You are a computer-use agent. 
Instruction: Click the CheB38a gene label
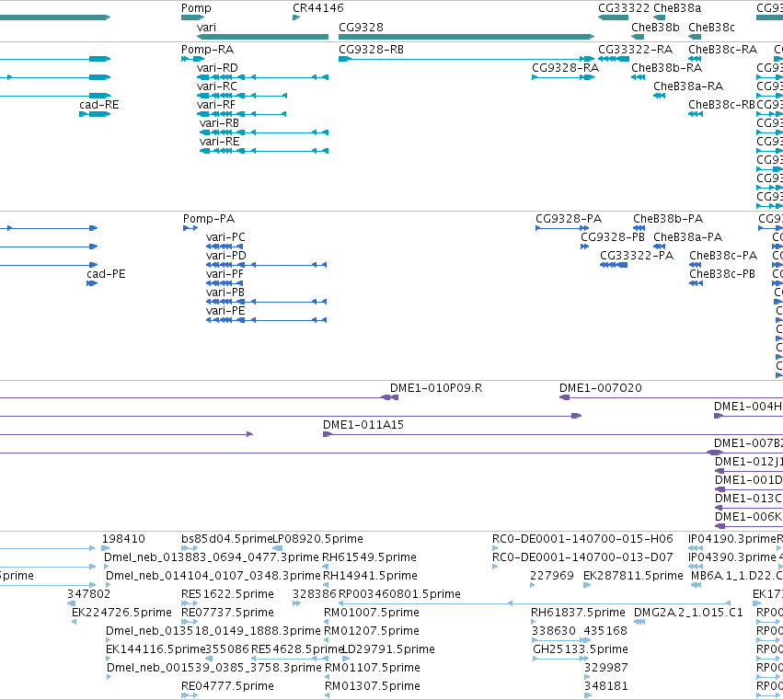(677, 8)
